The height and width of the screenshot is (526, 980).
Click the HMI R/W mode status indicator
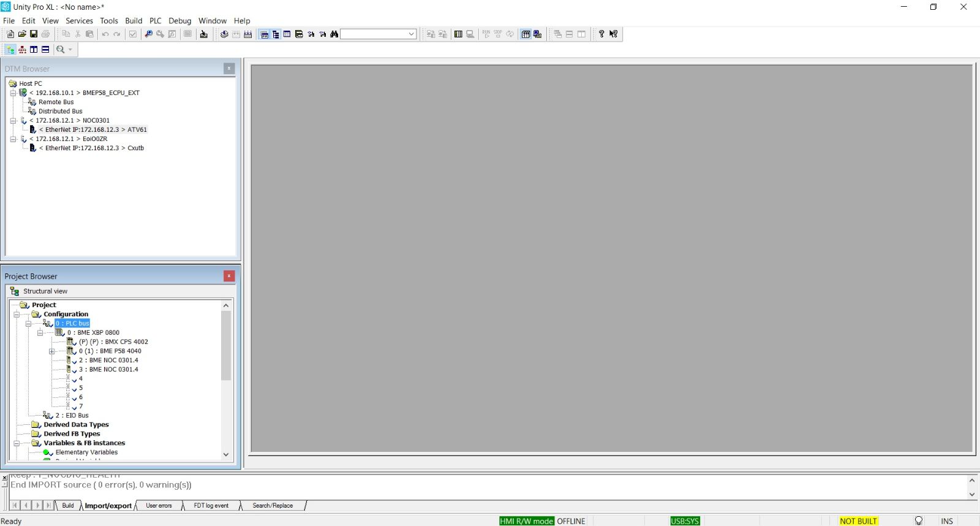coord(527,521)
